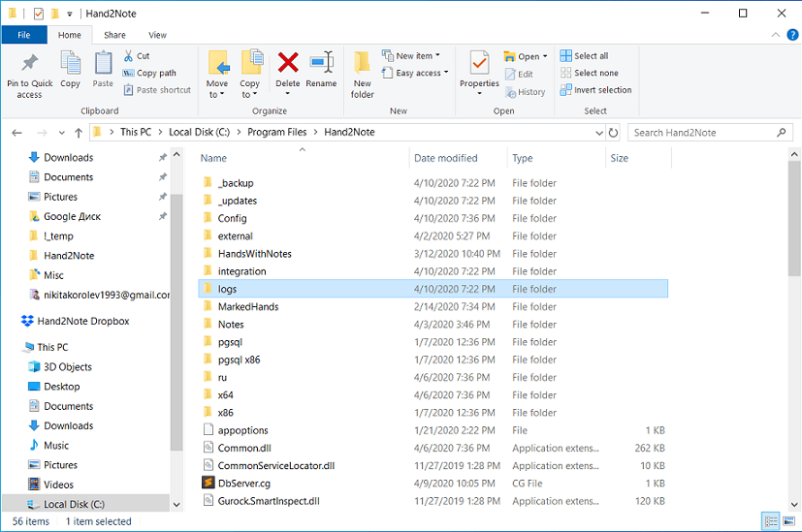Screen dimensions: 802x532
Task: Click the Paste clipboard icon
Action: click(x=103, y=70)
